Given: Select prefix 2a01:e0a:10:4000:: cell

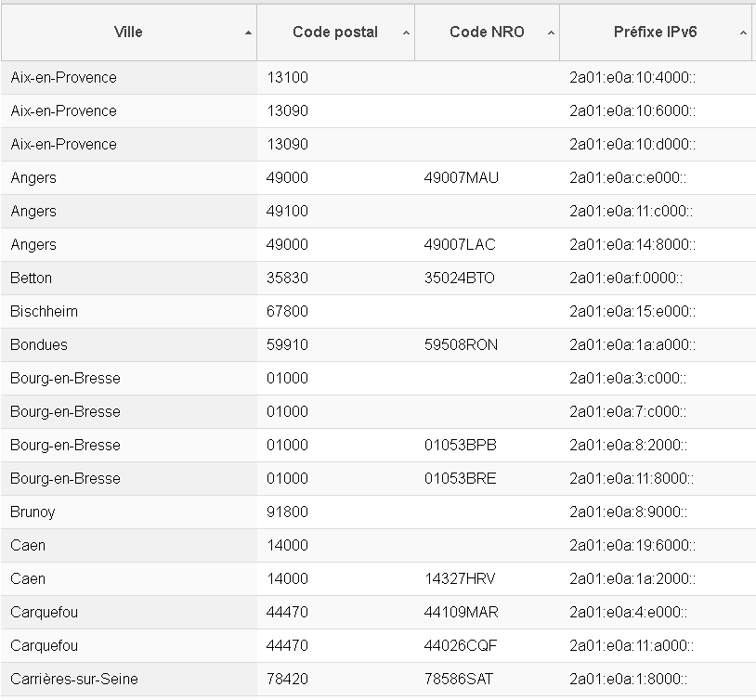Looking at the screenshot, I should point(632,77).
